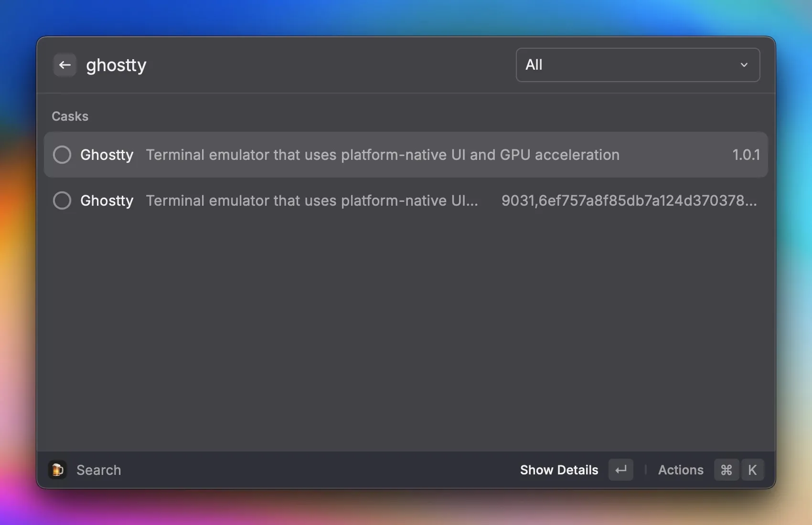
Task: Click the back arrow button
Action: [x=65, y=65]
